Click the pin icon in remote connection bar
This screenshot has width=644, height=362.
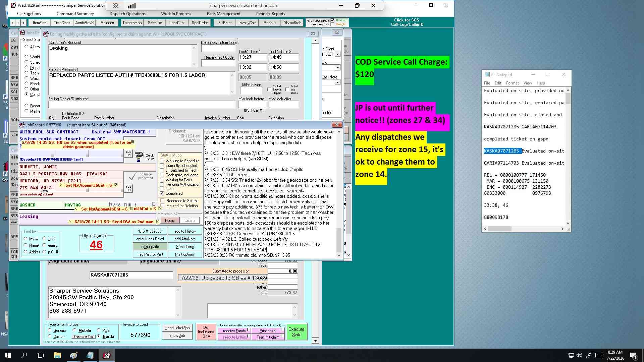115,5
